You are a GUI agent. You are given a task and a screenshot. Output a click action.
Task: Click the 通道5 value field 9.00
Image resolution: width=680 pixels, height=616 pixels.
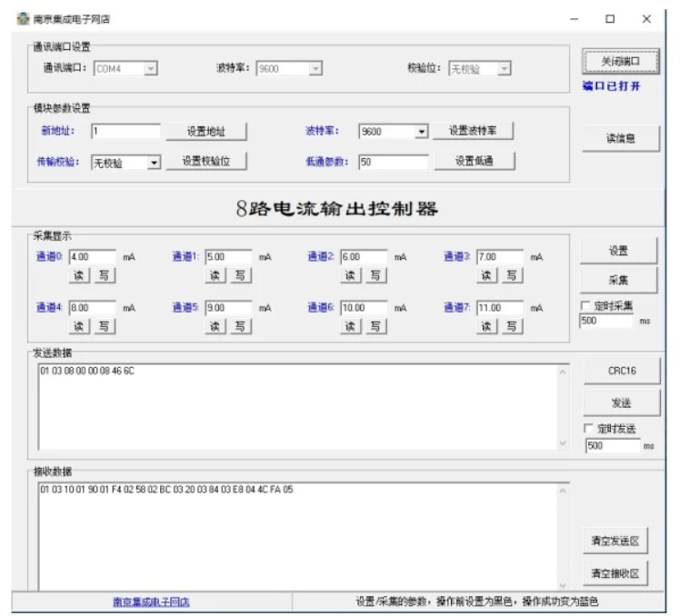(228, 307)
